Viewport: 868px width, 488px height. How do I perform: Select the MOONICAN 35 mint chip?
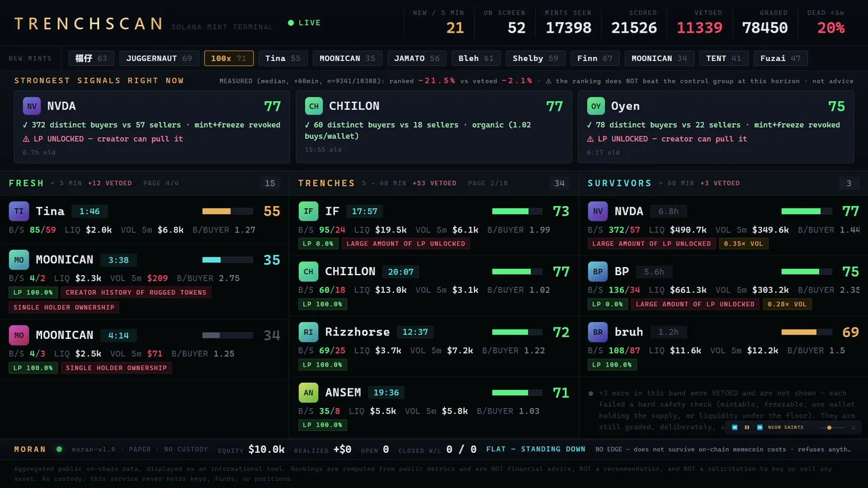(x=347, y=58)
